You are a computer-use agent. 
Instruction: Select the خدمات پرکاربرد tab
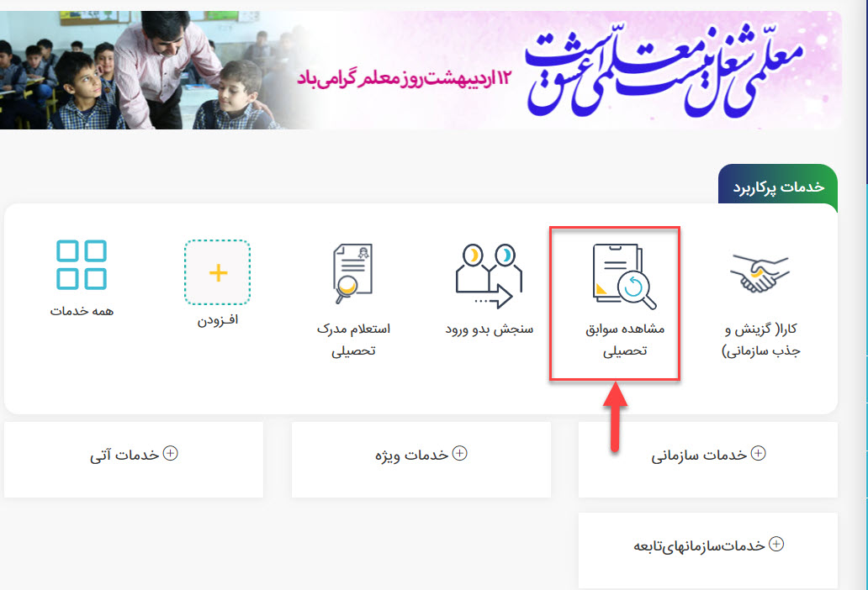click(778, 187)
